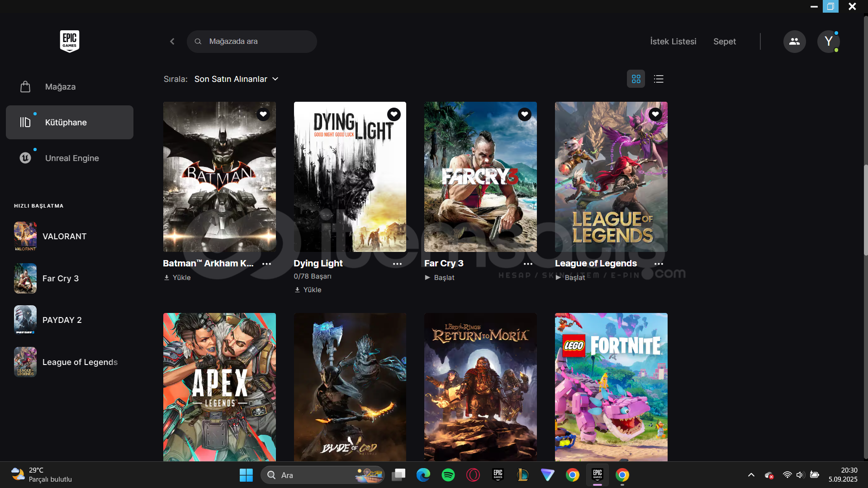Open Task View in taskbar

point(398,475)
